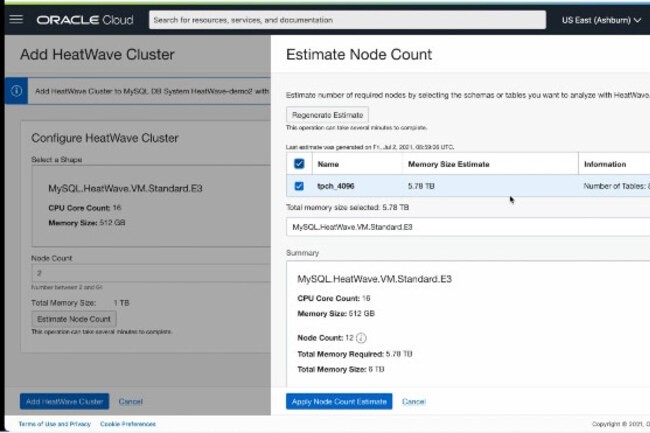Click the Estimate Node Count heading
The height and width of the screenshot is (433, 650).
point(359,54)
